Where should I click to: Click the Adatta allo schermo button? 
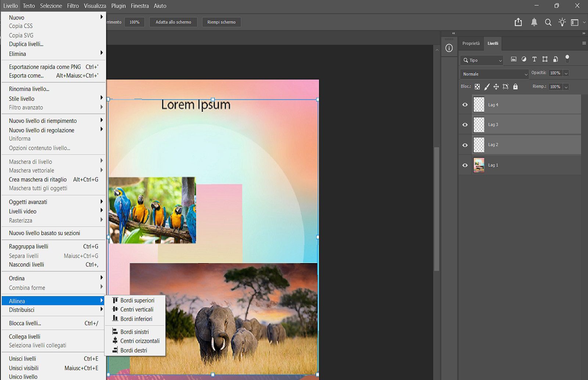(173, 22)
